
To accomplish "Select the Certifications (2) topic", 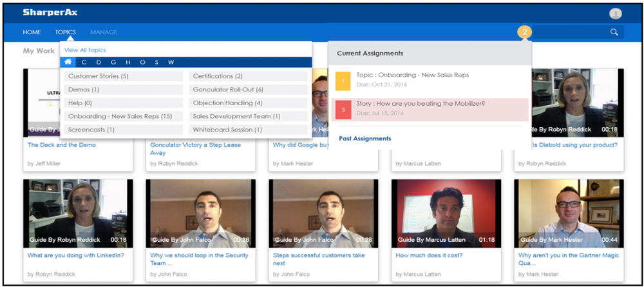I will 248,76.
